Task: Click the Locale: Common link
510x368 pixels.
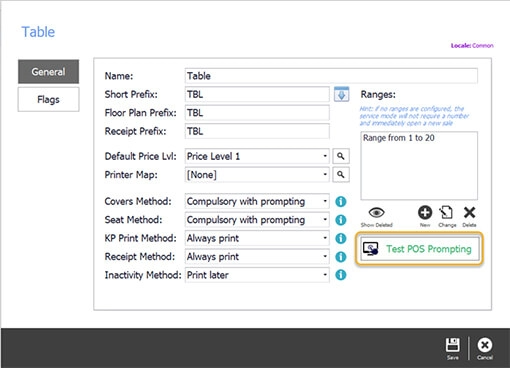Action: (x=472, y=46)
